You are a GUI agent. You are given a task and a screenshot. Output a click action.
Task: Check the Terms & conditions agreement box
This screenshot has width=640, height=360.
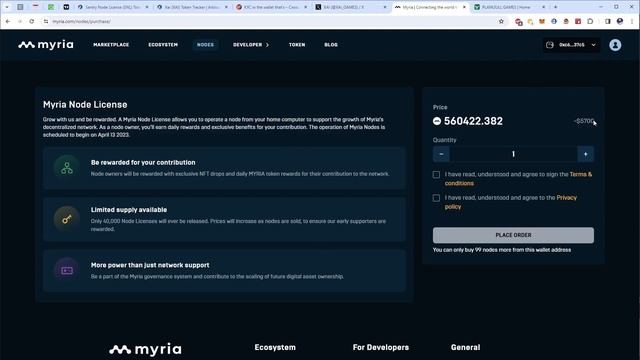tap(436, 175)
